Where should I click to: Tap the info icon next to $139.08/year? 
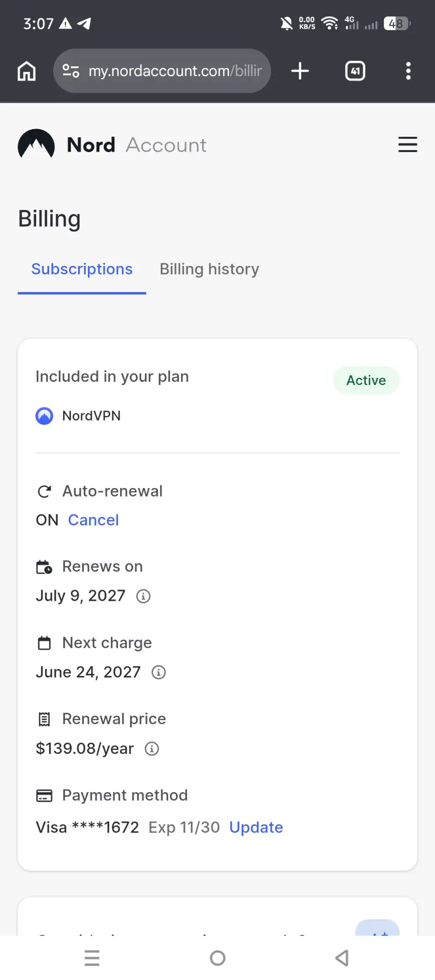pyautogui.click(x=152, y=749)
